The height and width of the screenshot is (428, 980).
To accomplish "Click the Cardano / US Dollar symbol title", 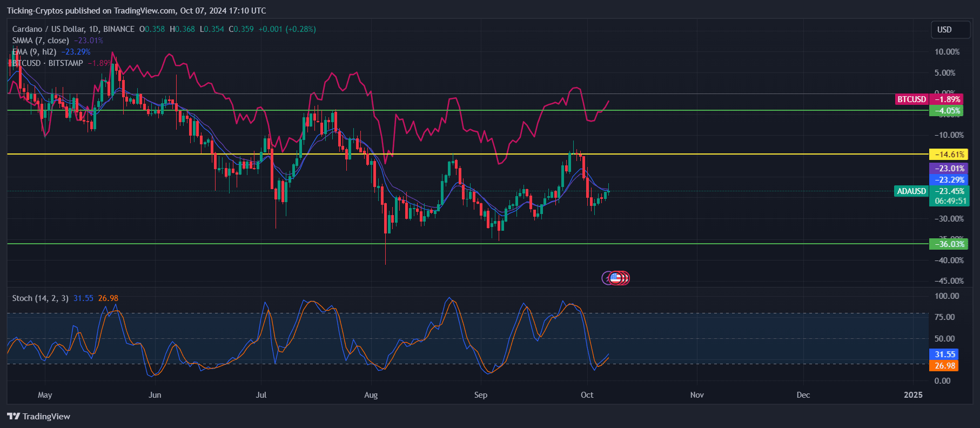I will click(73, 29).
